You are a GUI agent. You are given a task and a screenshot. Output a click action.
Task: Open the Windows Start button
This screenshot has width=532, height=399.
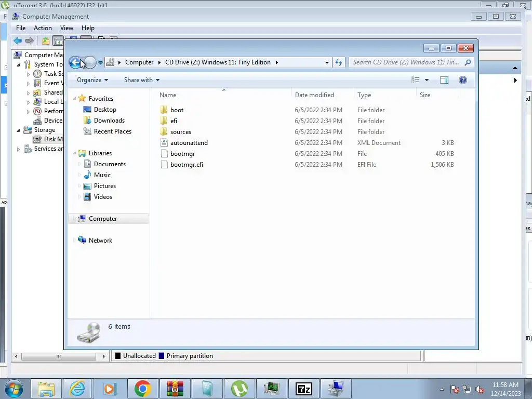[14, 389]
